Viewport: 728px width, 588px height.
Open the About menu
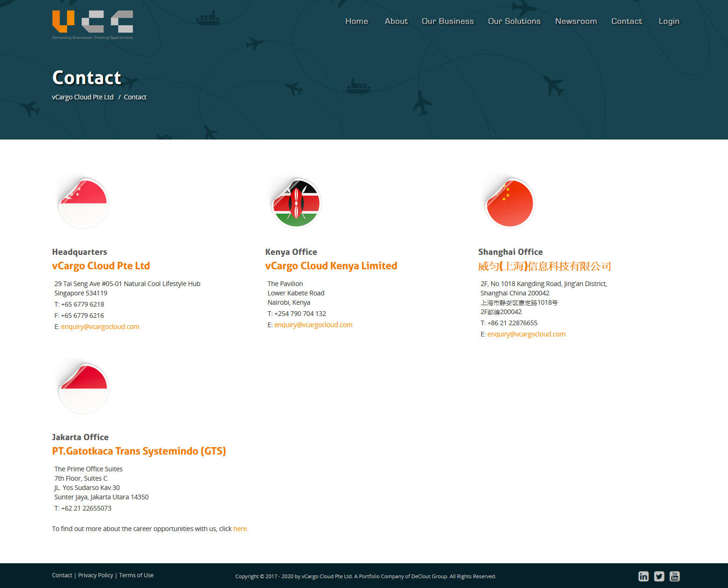click(396, 21)
